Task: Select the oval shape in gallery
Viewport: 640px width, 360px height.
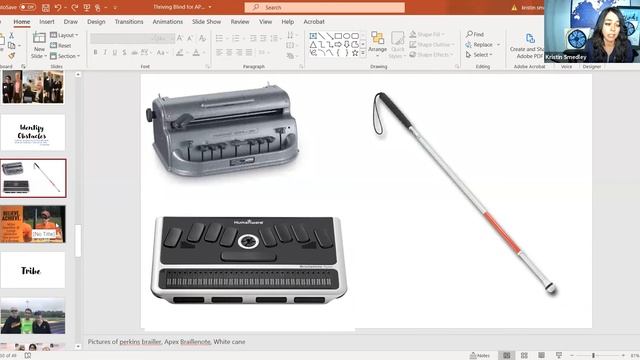Action: (347, 36)
